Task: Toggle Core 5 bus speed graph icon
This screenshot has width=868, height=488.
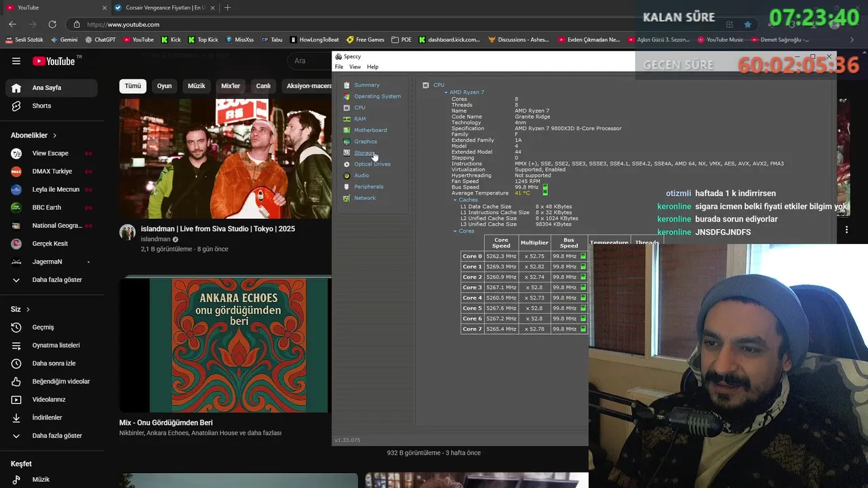Action: [583, 308]
